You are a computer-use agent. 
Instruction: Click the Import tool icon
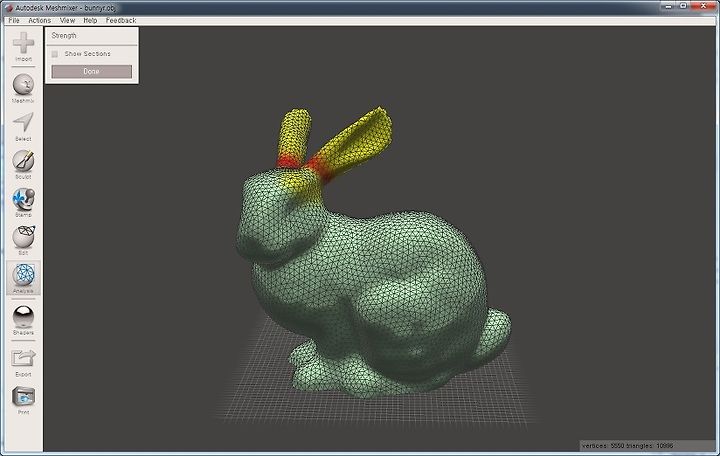[x=23, y=44]
